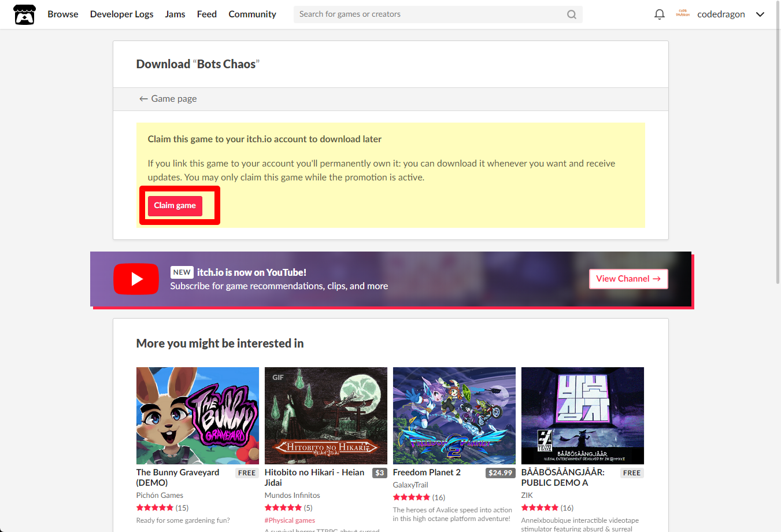Open Freedom Planet 2 title link

(427, 472)
